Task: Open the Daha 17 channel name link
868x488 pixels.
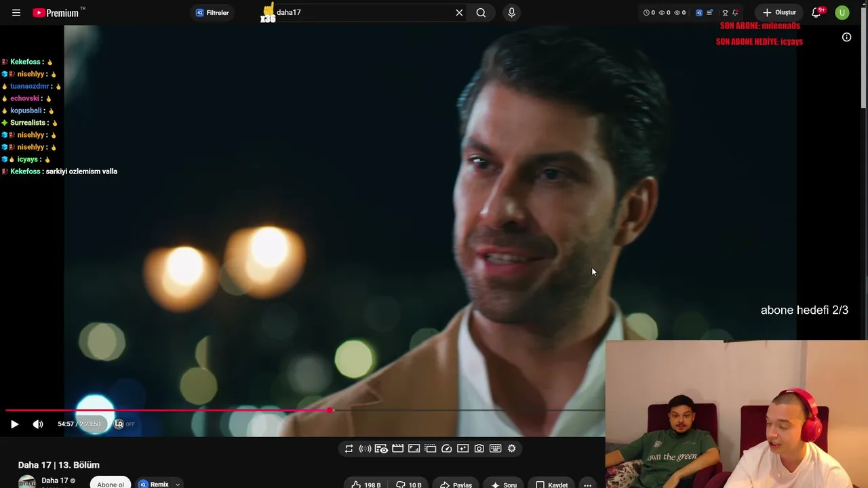Action: [x=55, y=481]
